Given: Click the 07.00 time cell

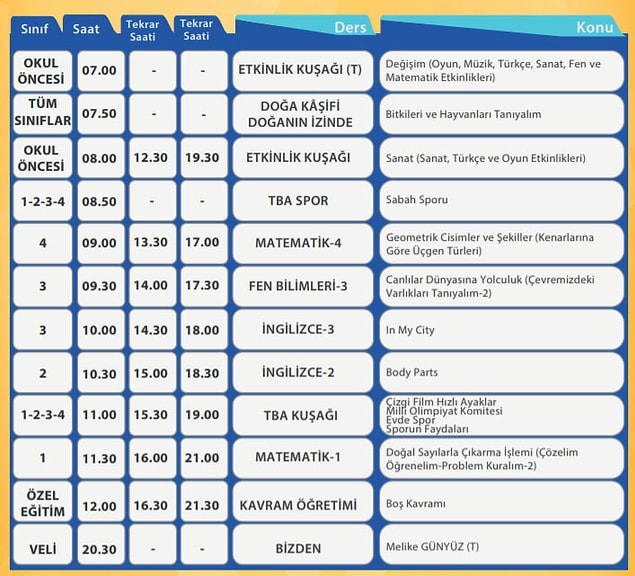Looking at the screenshot, I should pyautogui.click(x=101, y=71).
